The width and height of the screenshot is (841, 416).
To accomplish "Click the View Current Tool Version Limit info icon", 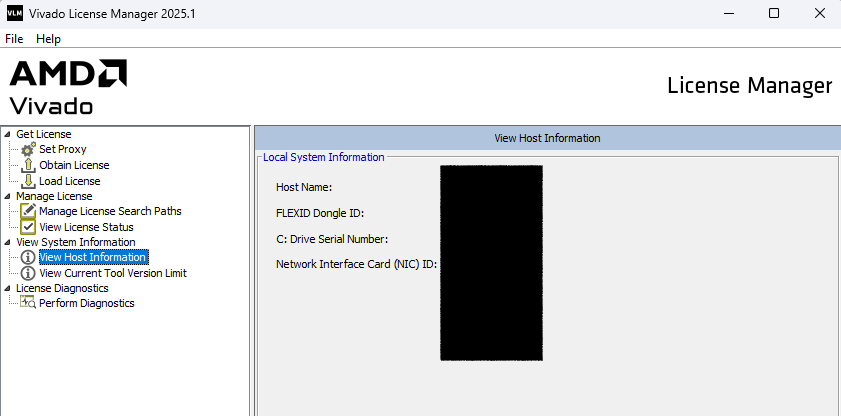I will (28, 273).
